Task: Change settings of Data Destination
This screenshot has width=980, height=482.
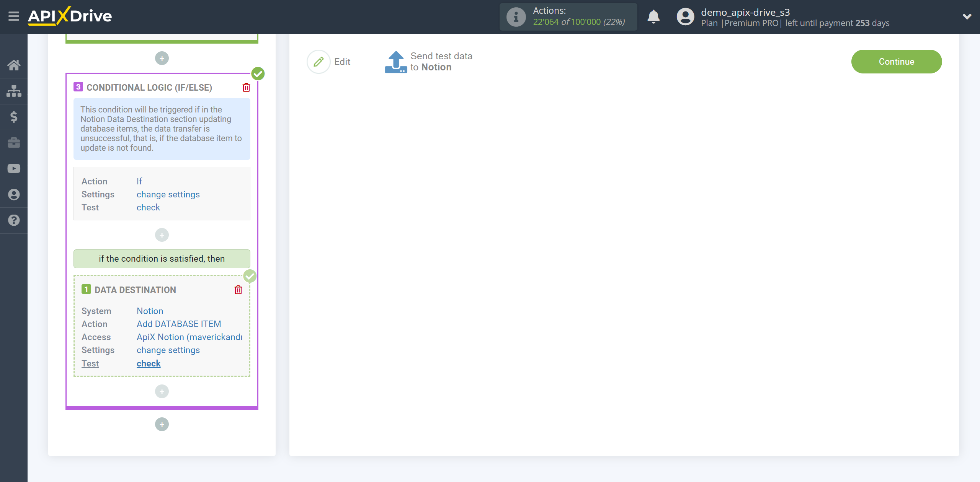Action: [x=168, y=350]
